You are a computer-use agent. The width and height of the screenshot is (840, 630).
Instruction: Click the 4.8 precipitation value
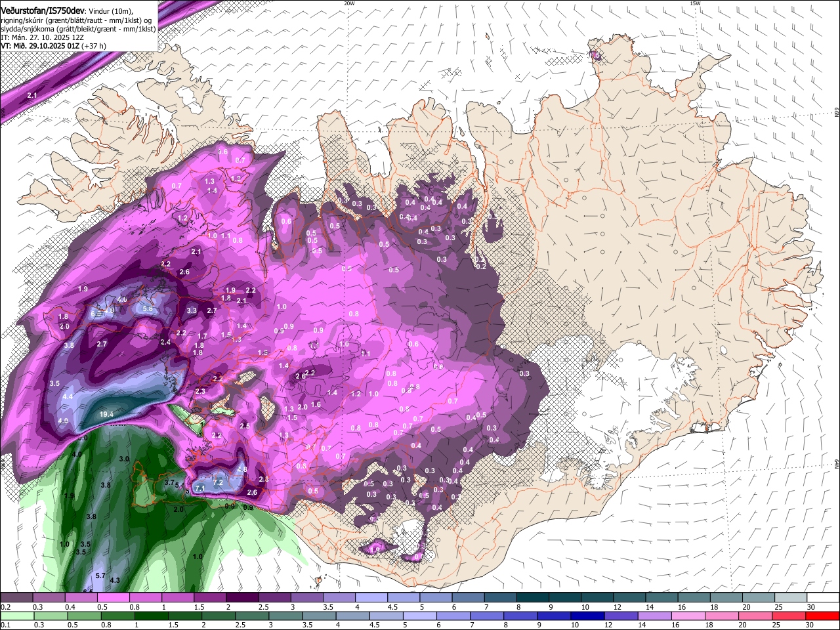242,470
